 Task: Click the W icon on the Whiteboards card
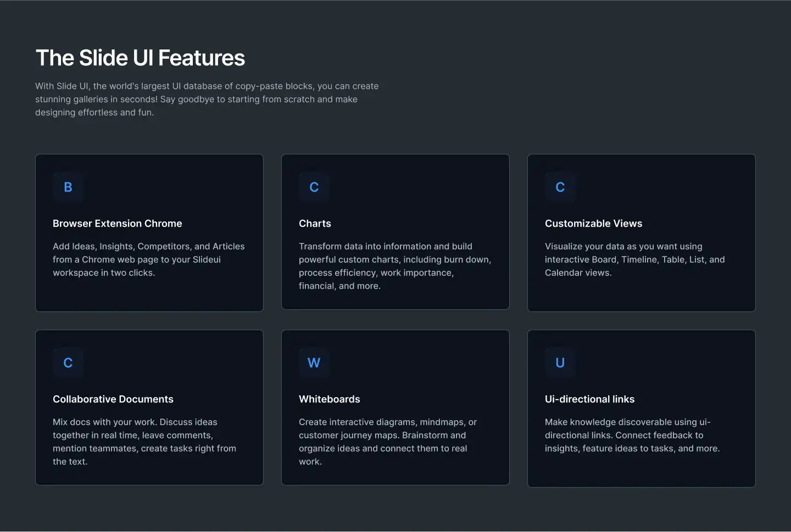(x=314, y=363)
